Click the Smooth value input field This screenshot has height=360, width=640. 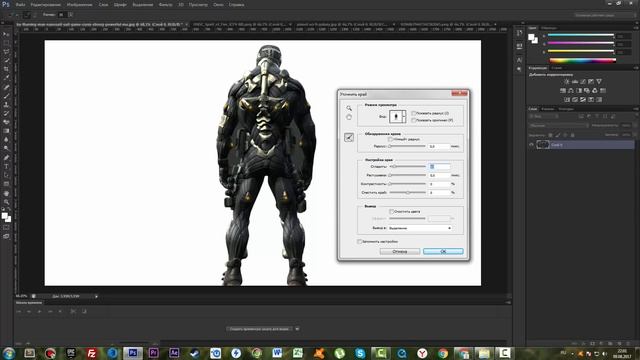439,167
